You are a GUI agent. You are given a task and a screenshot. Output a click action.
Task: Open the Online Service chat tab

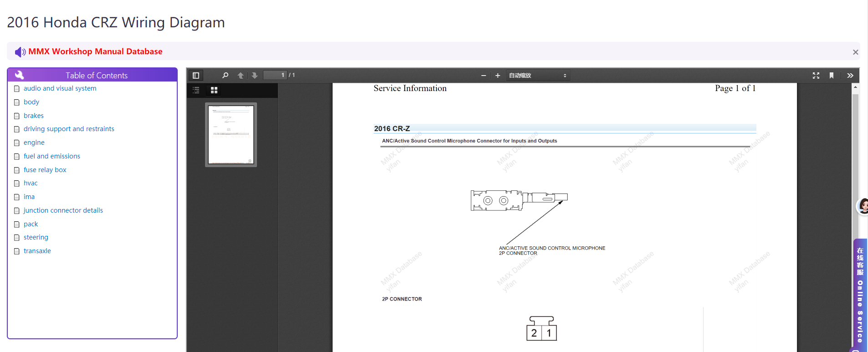860,294
